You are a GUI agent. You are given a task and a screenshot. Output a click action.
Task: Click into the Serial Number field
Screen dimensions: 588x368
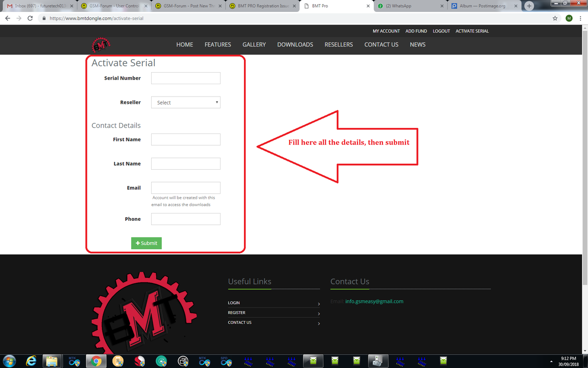click(x=186, y=78)
